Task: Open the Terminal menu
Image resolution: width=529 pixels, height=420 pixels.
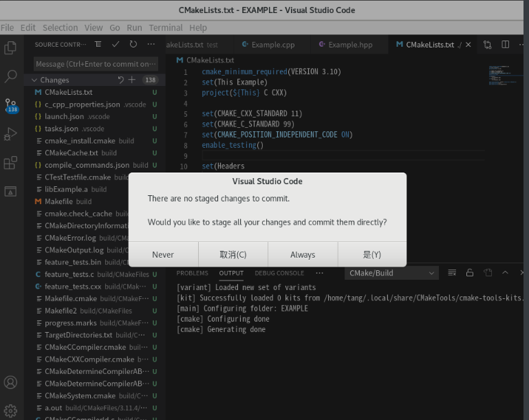Action: pyautogui.click(x=166, y=27)
